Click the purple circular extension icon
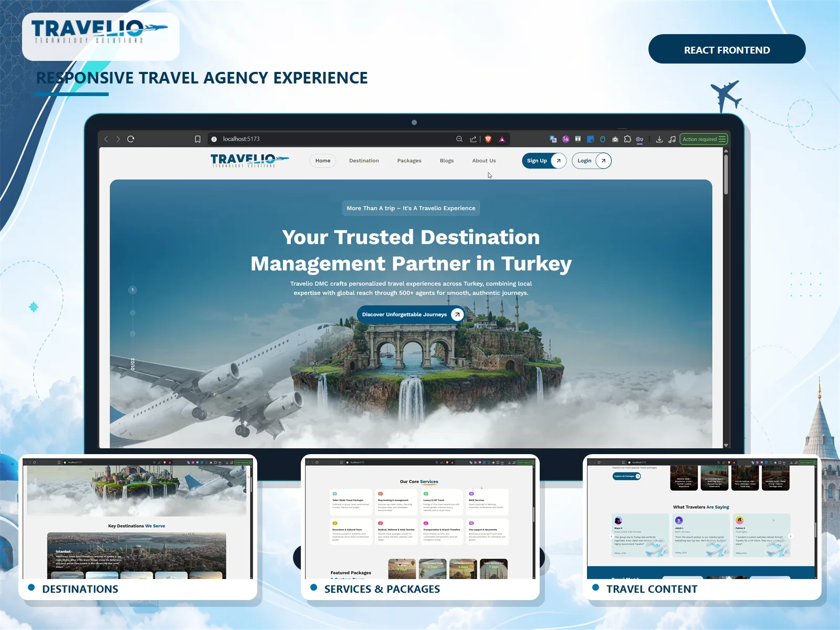The image size is (840, 630). pos(565,139)
